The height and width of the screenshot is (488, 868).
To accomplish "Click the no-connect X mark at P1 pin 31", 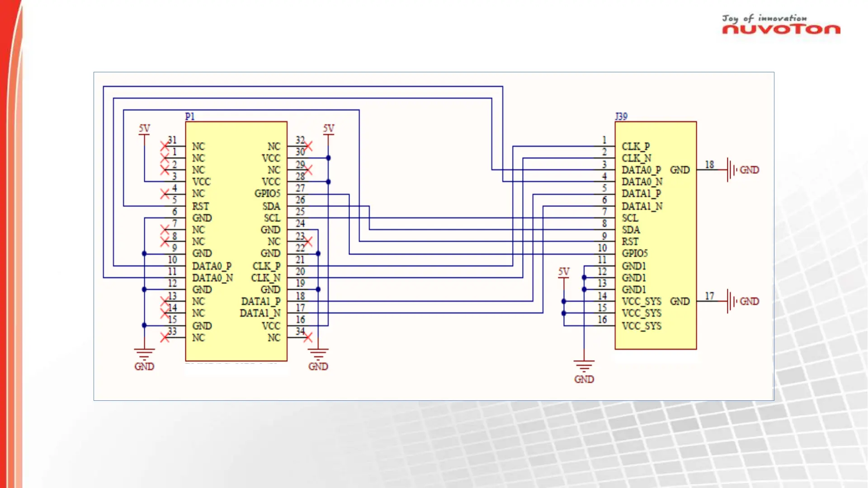I will coord(165,146).
